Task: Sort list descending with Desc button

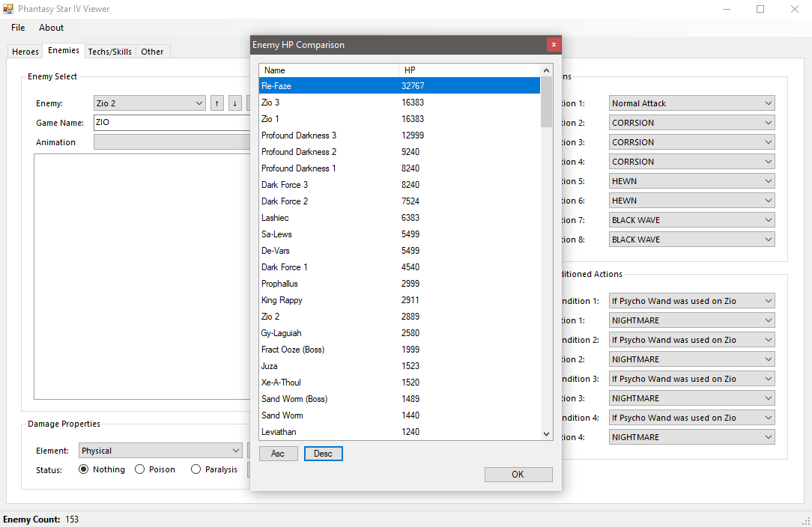Action: pyautogui.click(x=323, y=454)
